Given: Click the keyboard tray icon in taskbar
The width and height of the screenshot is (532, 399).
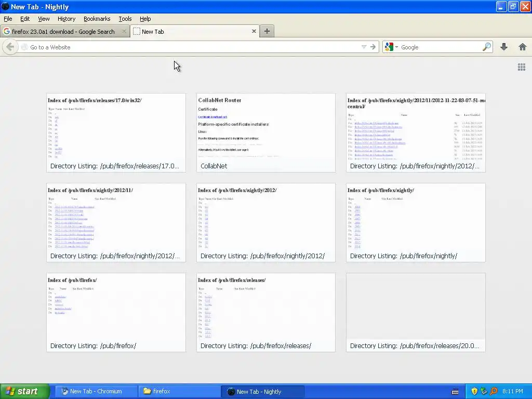Looking at the screenshot, I should 455,392.
